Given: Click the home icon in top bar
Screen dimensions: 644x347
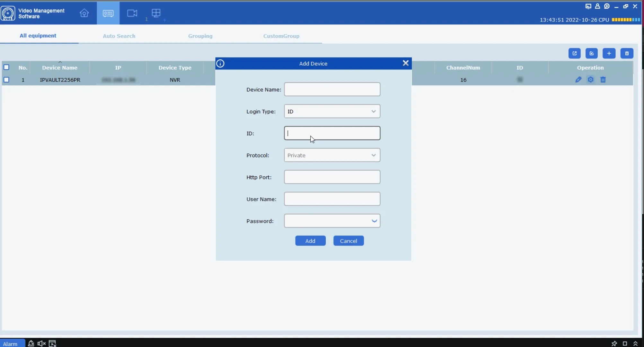Looking at the screenshot, I should (x=84, y=13).
